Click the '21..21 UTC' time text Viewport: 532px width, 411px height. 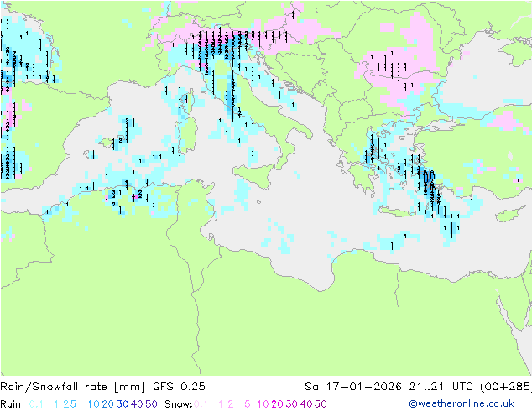point(441,386)
